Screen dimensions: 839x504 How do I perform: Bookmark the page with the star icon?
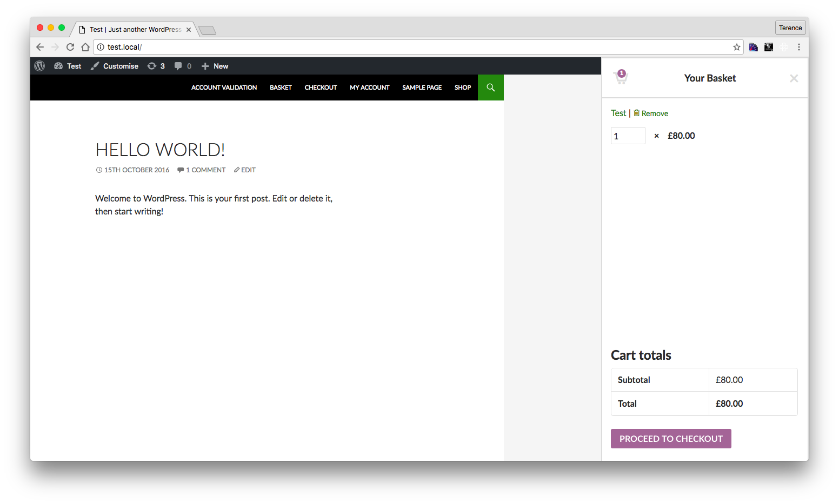pos(736,47)
